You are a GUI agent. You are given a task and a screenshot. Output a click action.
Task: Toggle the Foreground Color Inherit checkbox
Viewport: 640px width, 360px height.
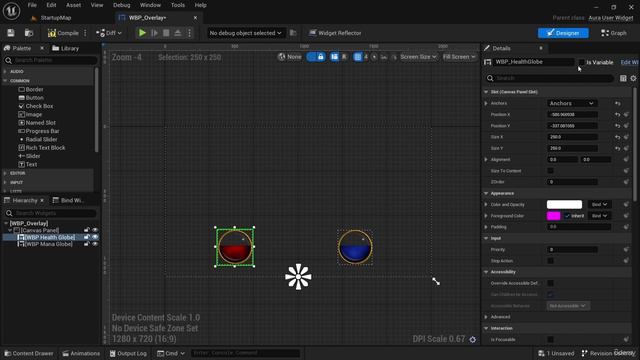567,216
